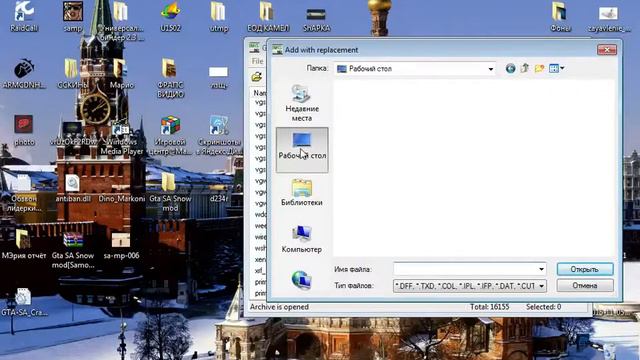This screenshot has height=360, width=640.
Task: Expand the Папка location dropdown
Action: tap(490, 69)
